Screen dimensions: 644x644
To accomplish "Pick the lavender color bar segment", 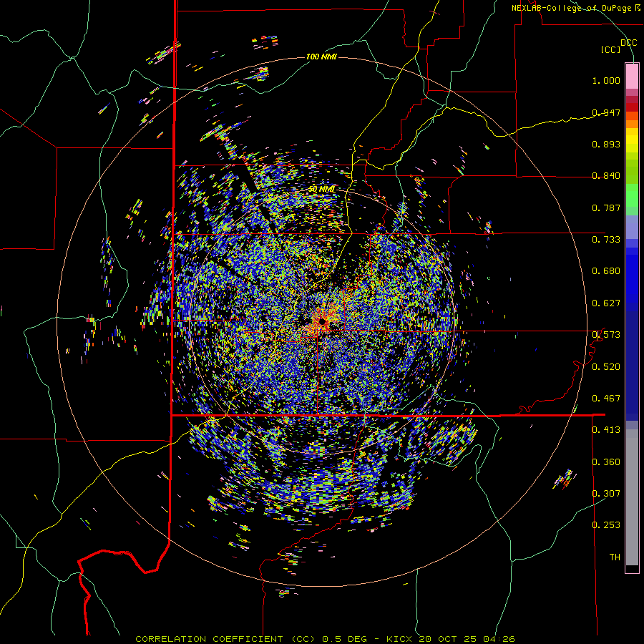I will [632, 227].
